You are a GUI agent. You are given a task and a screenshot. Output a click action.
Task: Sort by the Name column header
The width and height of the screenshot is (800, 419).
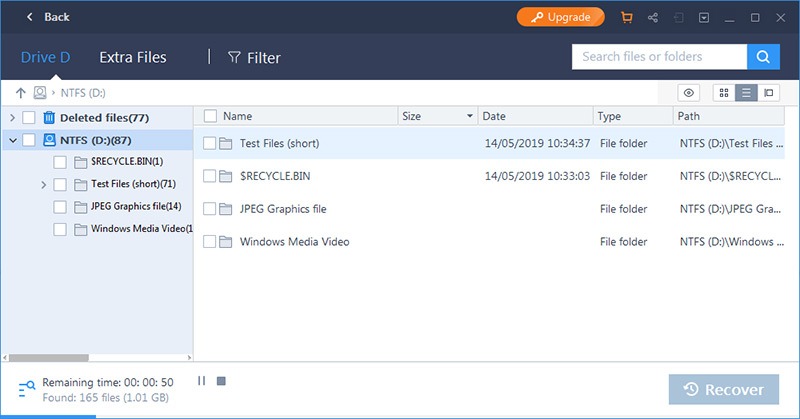click(238, 116)
